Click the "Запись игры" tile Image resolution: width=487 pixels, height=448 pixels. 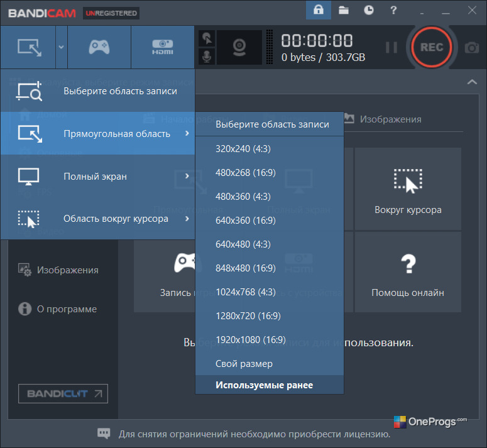165,272
